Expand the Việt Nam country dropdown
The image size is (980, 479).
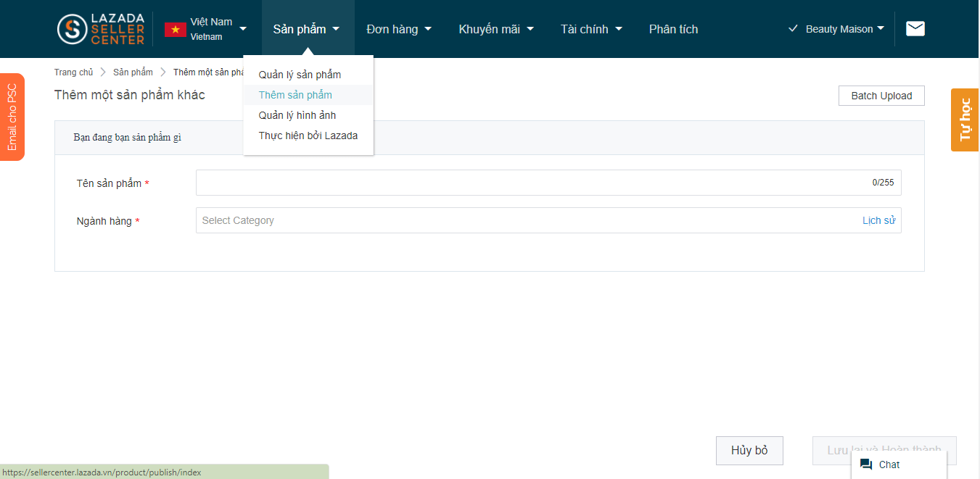click(242, 29)
